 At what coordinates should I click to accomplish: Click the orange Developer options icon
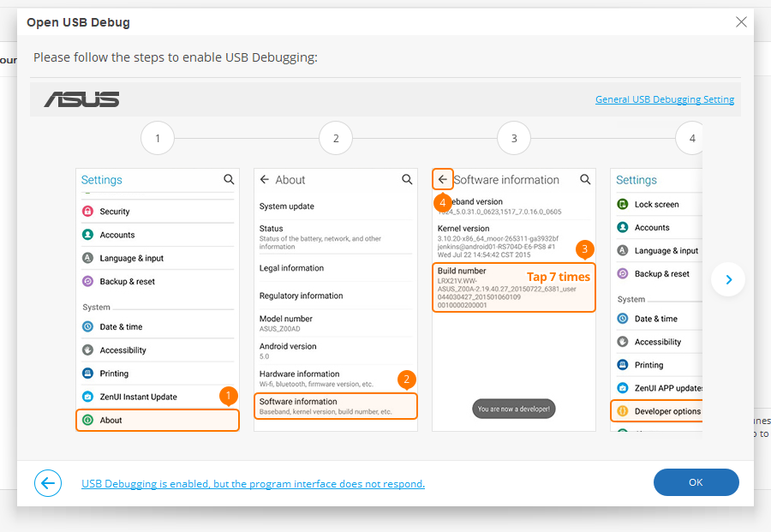623,410
